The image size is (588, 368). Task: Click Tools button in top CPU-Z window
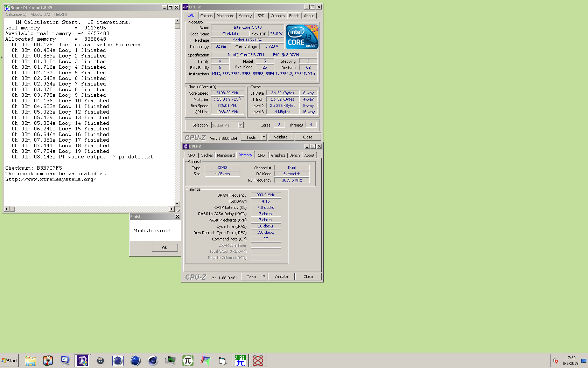(x=251, y=137)
